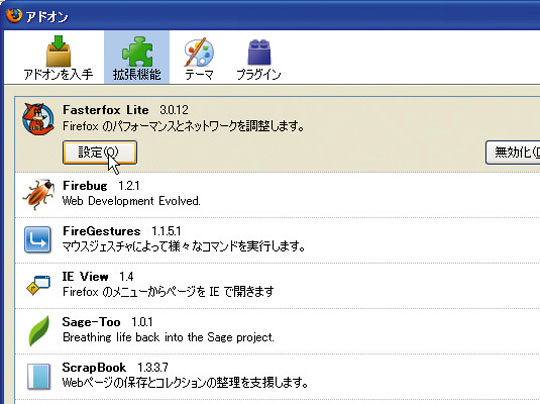Click the Fasterfox description about パフォーマンスとネットワーク
Viewport: 540px width, 404px height.
[184, 126]
